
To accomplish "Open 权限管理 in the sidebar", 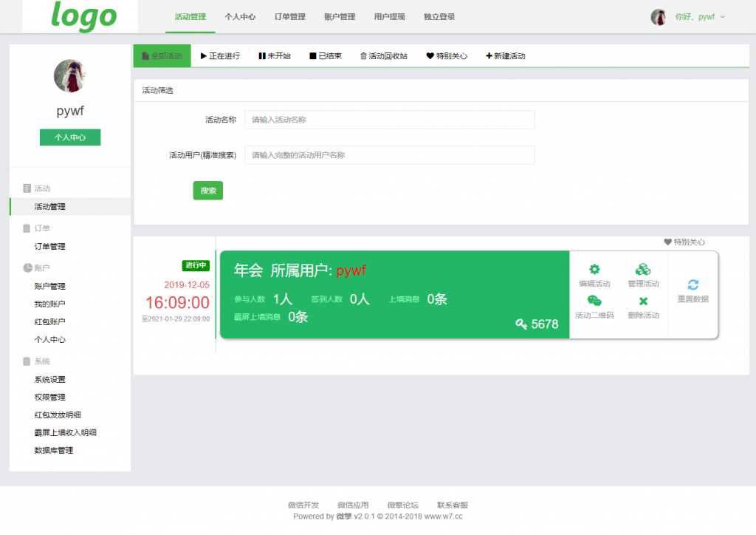I will pyautogui.click(x=50, y=397).
